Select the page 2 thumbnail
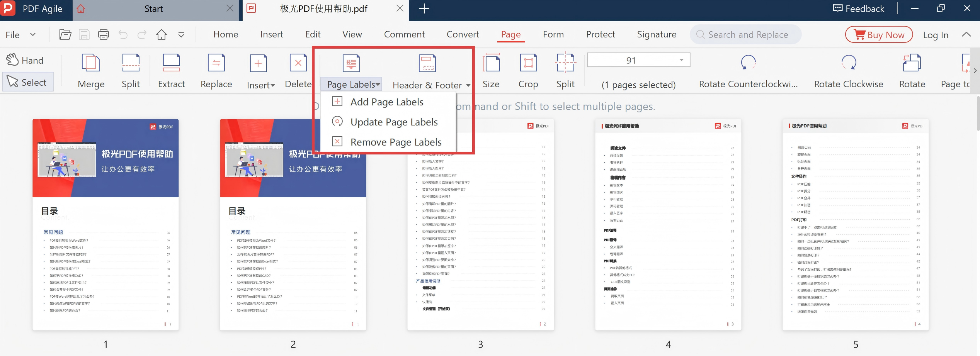 click(x=293, y=224)
